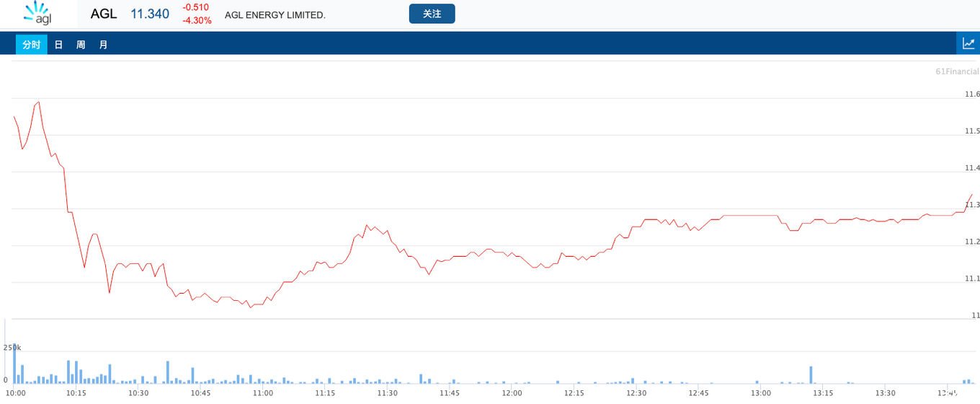
Task: Click the 11.5 price axis label
Action: coord(972,131)
